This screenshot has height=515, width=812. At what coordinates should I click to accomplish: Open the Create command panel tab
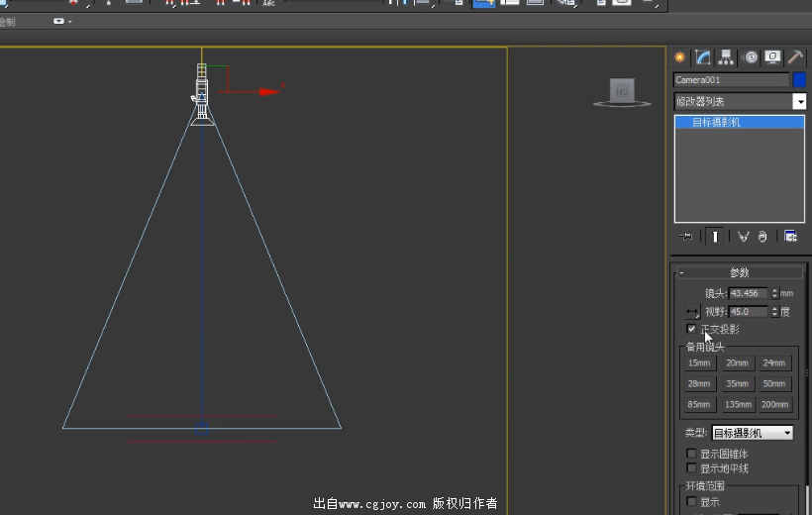pos(680,57)
